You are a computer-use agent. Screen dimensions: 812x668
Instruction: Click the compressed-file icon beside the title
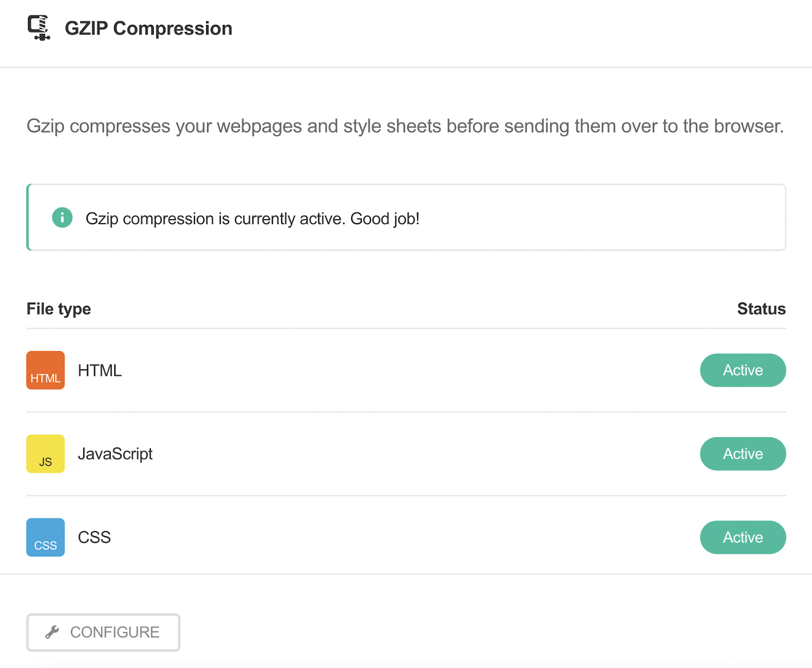38,28
